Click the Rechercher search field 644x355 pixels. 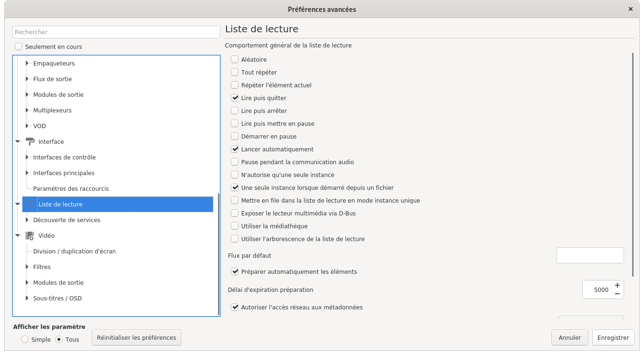tap(116, 32)
